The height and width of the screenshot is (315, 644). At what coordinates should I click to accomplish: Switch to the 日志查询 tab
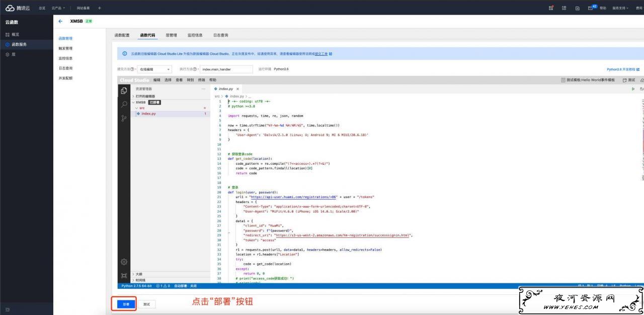point(220,35)
